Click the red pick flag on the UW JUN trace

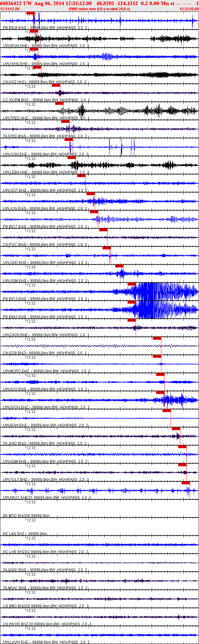tap(90, 193)
